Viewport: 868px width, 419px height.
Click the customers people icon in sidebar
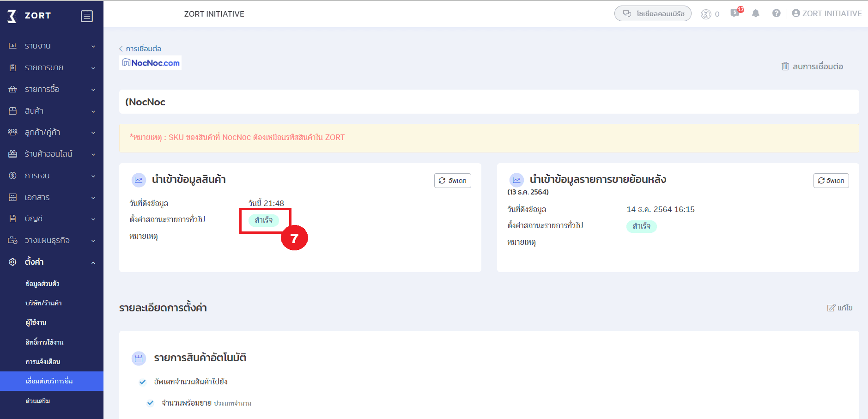[x=12, y=132]
